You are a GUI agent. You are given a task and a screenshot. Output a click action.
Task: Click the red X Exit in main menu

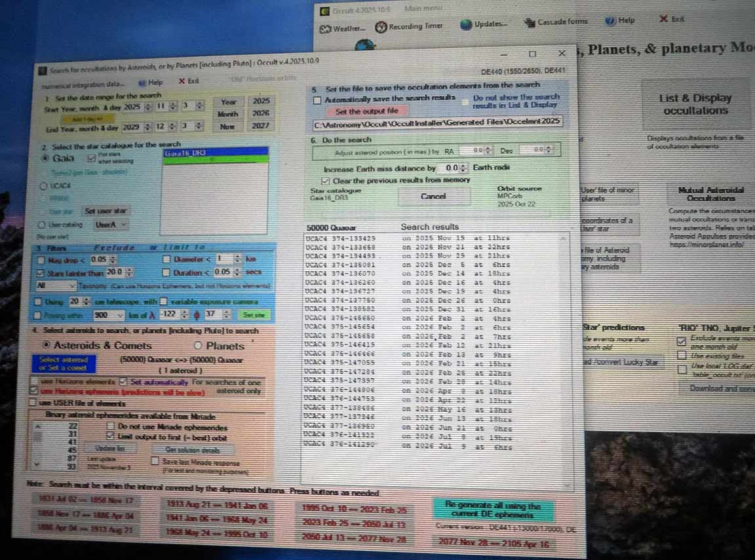click(664, 20)
